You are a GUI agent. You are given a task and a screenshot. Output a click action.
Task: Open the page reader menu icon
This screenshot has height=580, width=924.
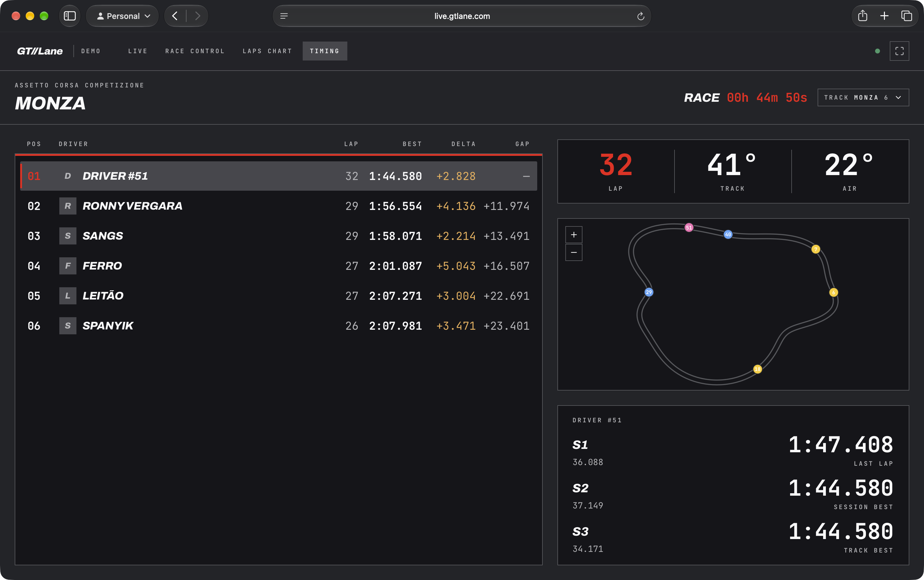coord(284,16)
